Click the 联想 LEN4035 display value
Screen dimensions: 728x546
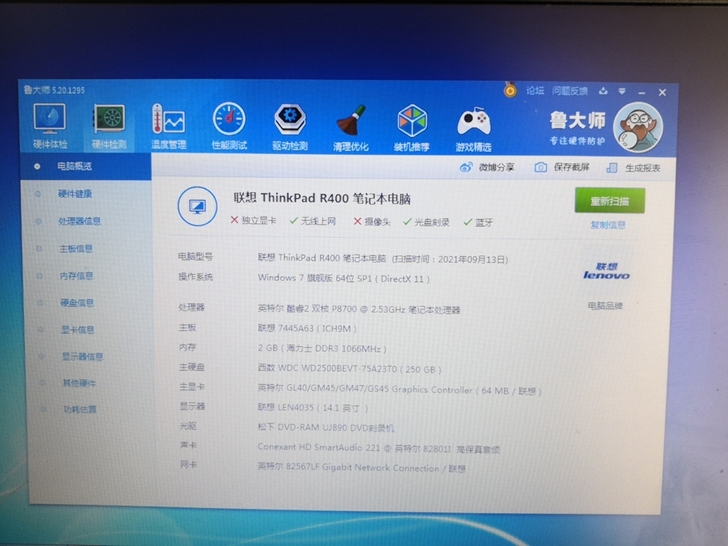(312, 408)
